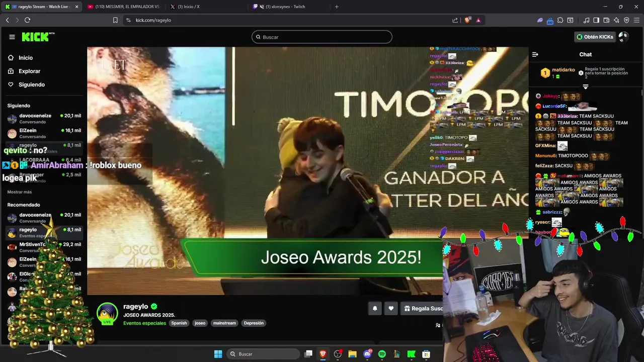Viewport: 644px width, 362px height.
Task: Switch to the xlorraynex Twitch tab
Action: point(289,7)
